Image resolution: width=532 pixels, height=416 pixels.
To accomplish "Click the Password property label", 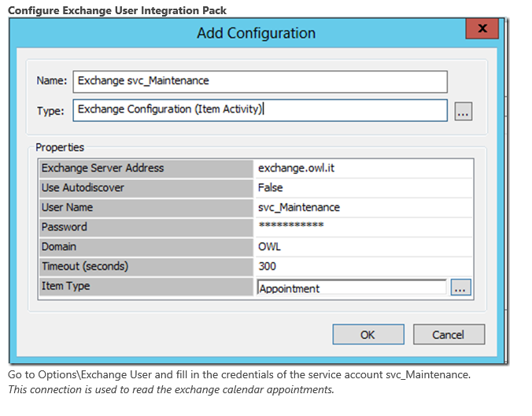I will tap(146, 226).
